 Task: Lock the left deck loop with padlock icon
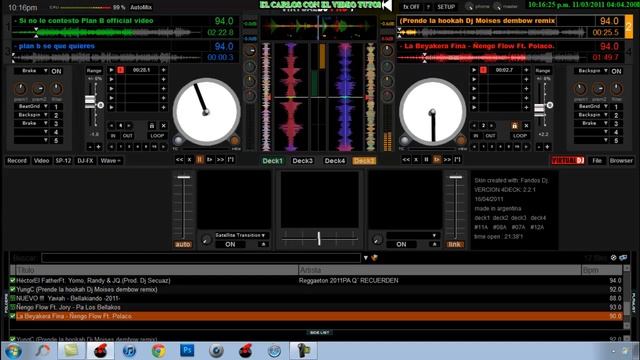point(152,126)
